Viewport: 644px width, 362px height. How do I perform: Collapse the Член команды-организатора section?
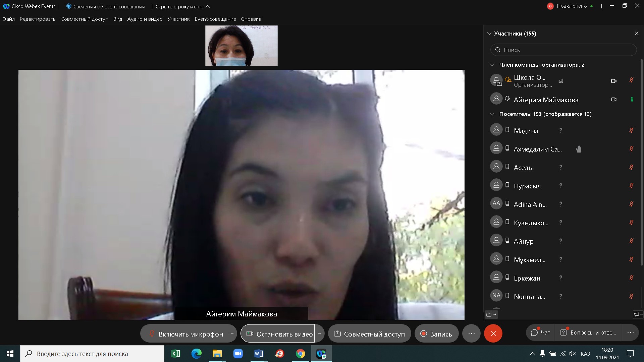pos(492,65)
